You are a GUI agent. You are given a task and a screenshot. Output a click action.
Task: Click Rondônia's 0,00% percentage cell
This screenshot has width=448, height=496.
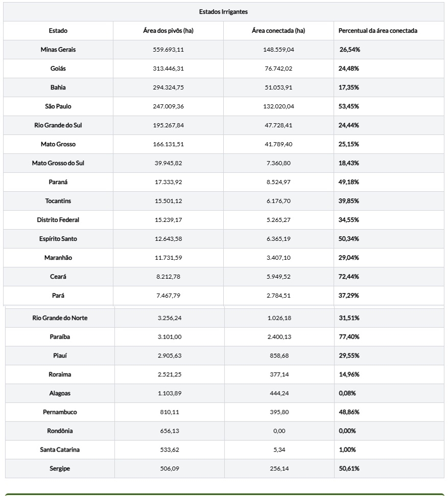tap(347, 431)
